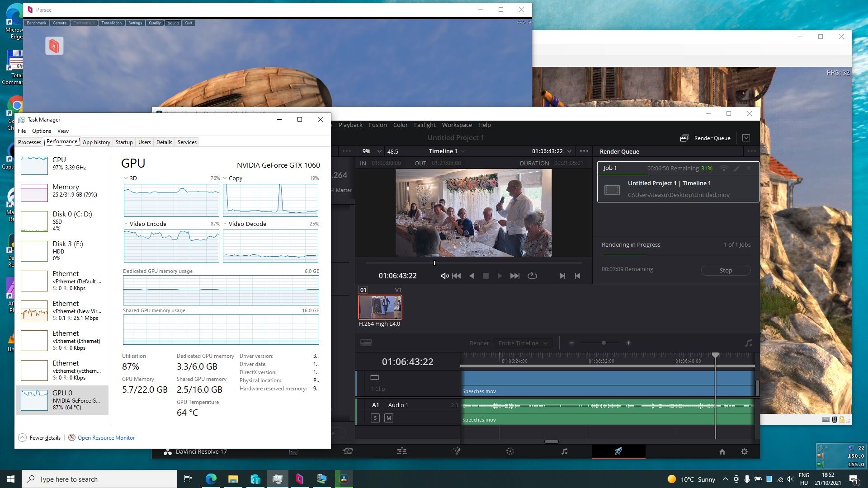The width and height of the screenshot is (868, 488).
Task: Switch to the Processes tab
Action: [x=29, y=142]
